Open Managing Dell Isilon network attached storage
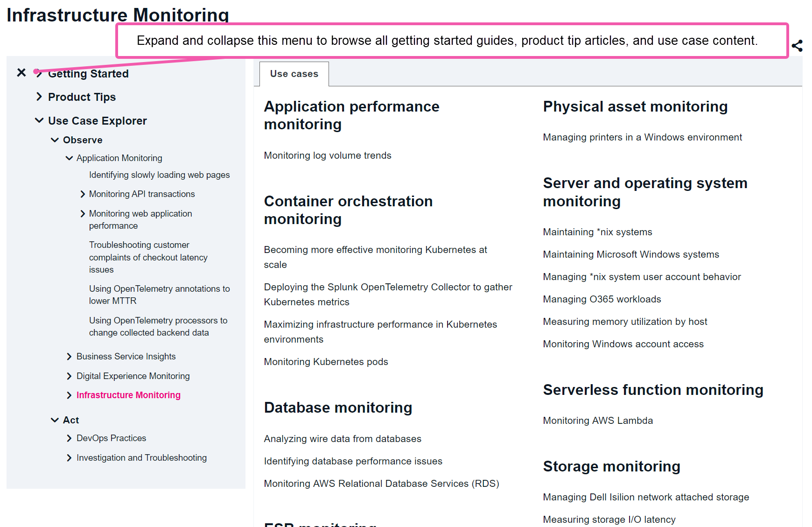 pyautogui.click(x=646, y=497)
